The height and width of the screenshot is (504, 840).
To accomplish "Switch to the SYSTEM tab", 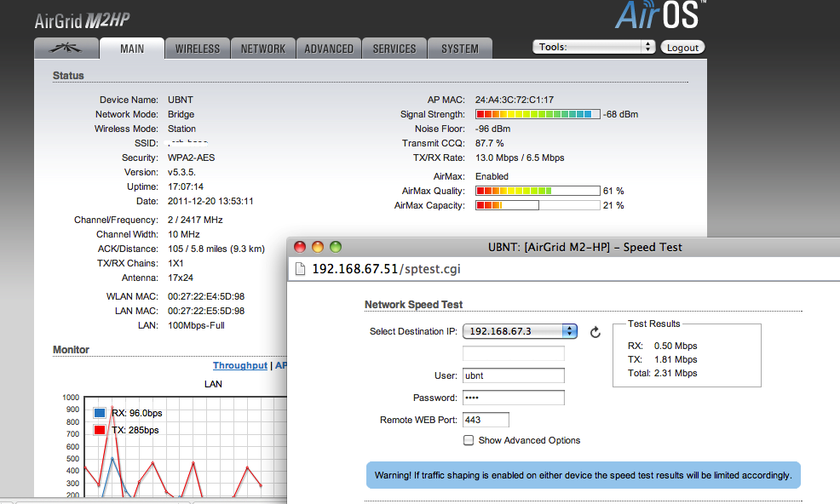I will [x=460, y=49].
